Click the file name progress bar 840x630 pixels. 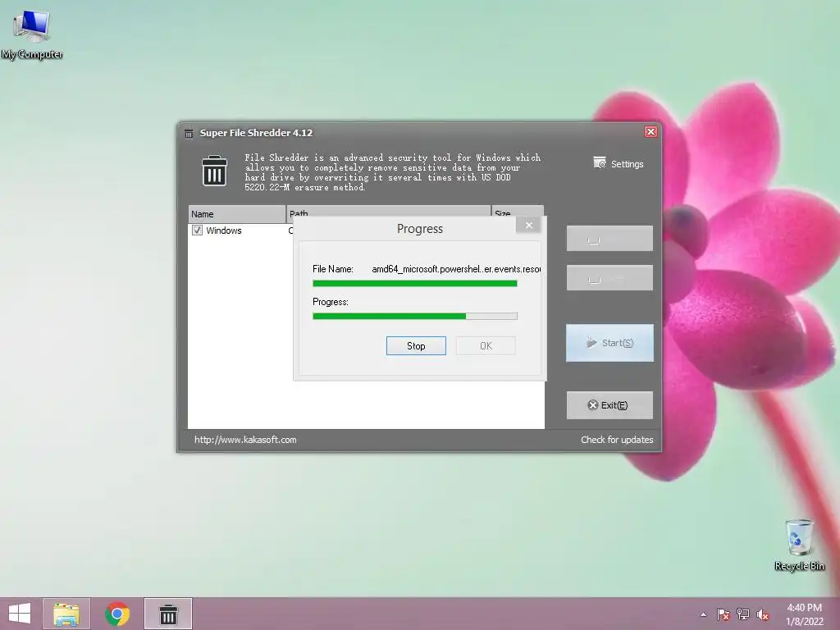tap(414, 283)
